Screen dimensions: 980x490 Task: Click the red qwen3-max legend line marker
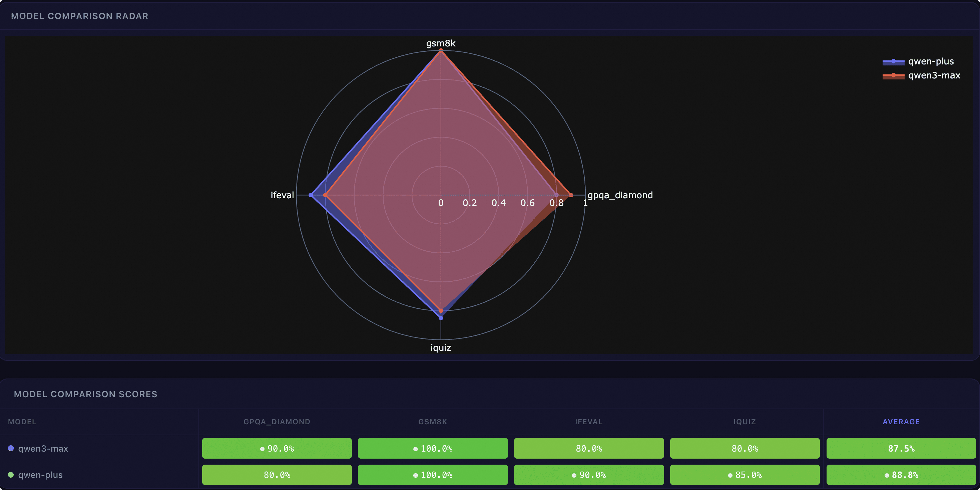pyautogui.click(x=893, y=75)
